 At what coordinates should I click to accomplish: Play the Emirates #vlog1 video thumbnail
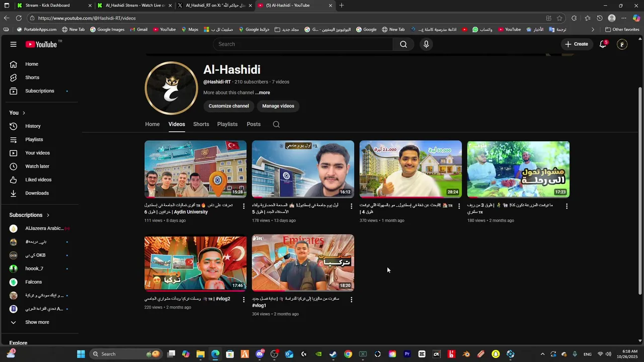303,262
